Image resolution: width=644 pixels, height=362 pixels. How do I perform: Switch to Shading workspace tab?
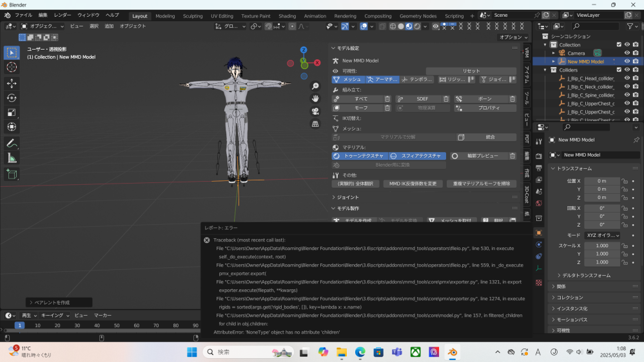click(287, 16)
